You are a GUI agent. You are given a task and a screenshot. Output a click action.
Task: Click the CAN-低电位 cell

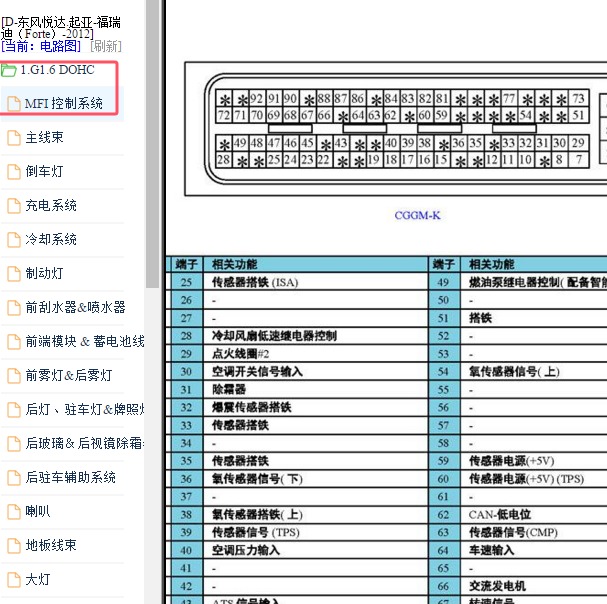(534, 515)
